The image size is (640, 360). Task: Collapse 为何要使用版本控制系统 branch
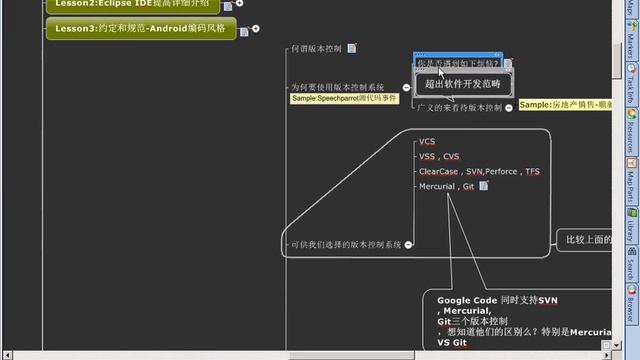pyautogui.click(x=406, y=87)
